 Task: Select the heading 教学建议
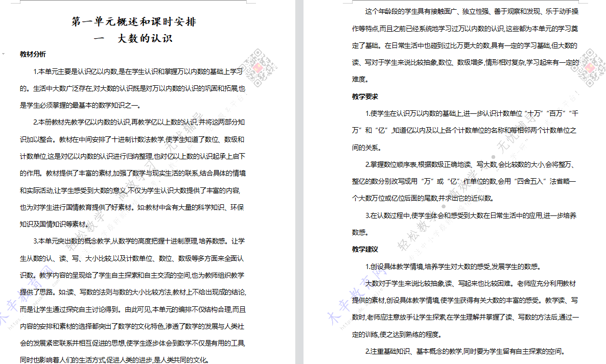pyautogui.click(x=365, y=249)
